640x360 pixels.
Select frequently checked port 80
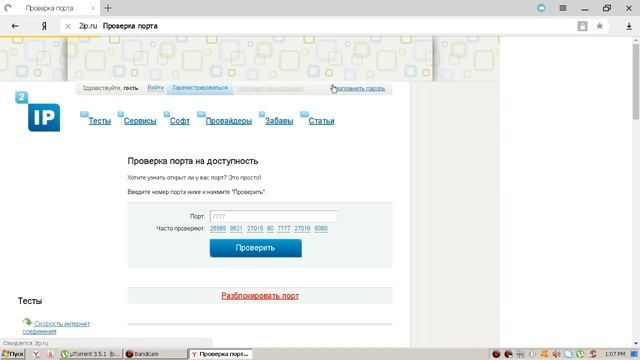(270, 229)
